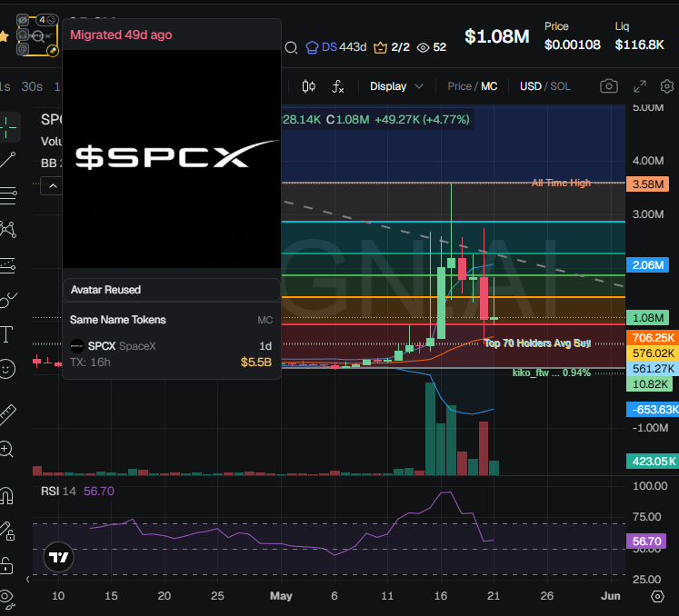The width and height of the screenshot is (679, 616).
Task: Click the eye watchers count 52
Action: (431, 46)
